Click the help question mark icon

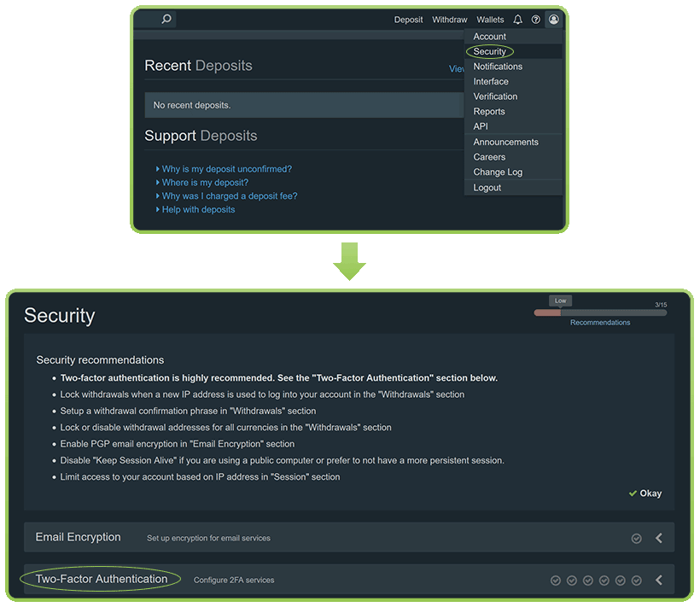tap(536, 20)
